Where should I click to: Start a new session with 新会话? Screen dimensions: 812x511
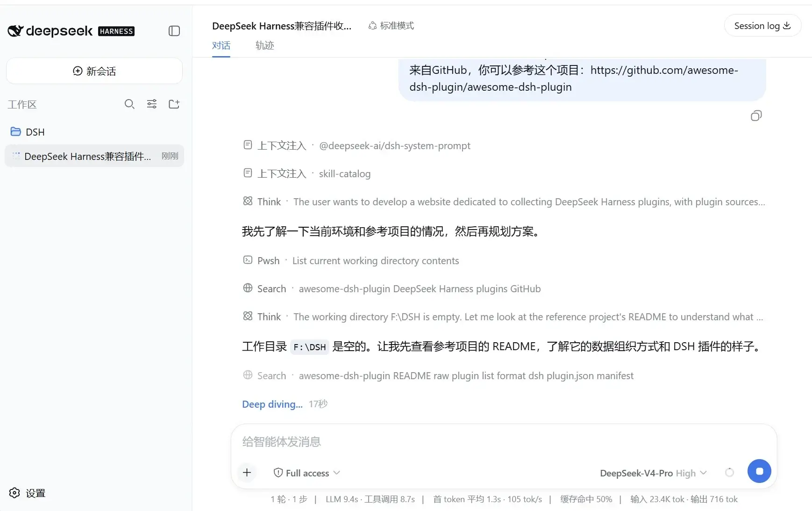(94, 71)
